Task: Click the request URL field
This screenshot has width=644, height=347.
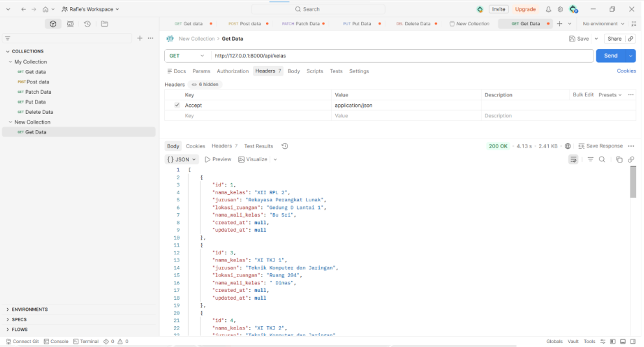Action: click(402, 56)
